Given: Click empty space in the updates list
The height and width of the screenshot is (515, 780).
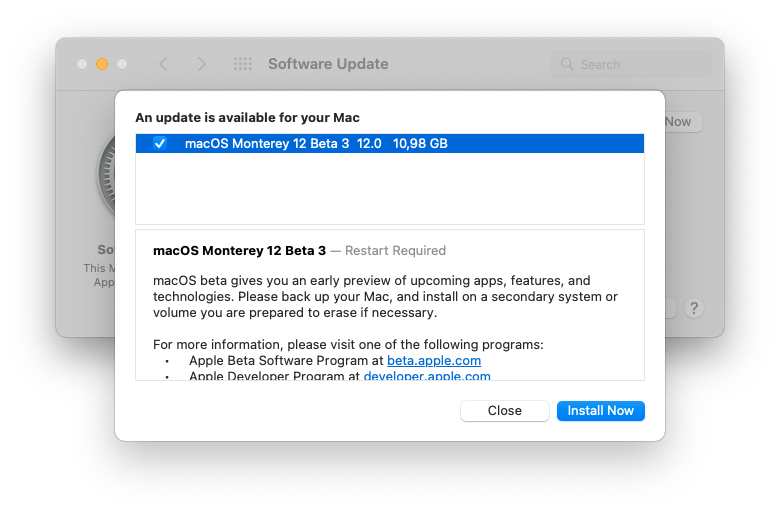Looking at the screenshot, I should pos(390,190).
